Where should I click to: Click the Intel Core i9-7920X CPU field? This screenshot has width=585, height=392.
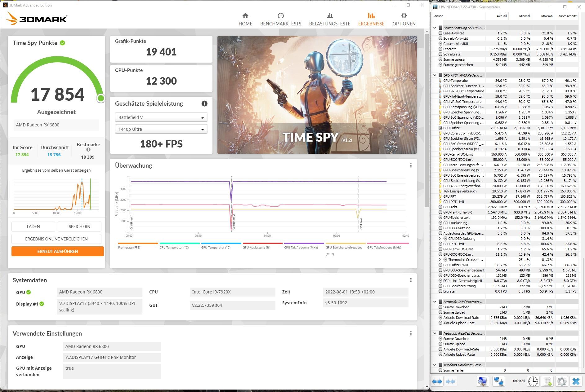232,292
